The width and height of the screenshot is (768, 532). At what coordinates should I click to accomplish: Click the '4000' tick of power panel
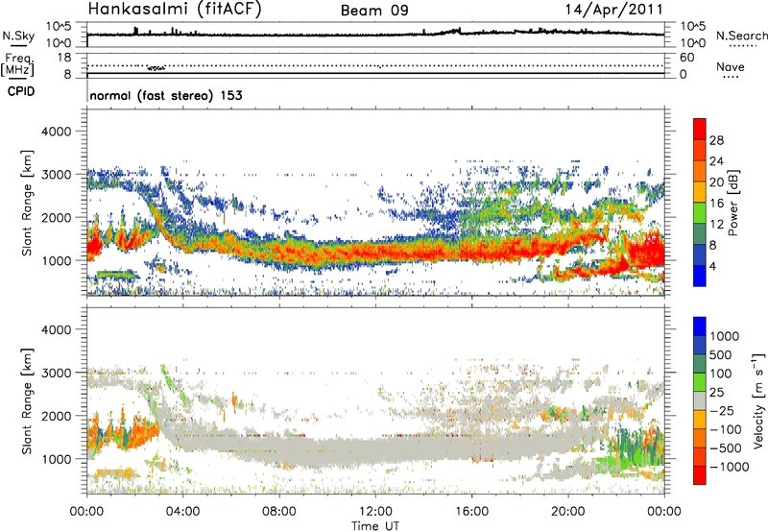(56, 132)
